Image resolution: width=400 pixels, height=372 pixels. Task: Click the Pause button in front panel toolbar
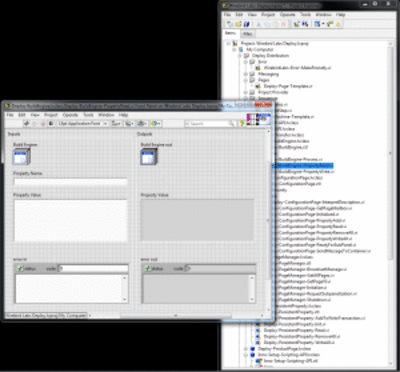[51, 124]
